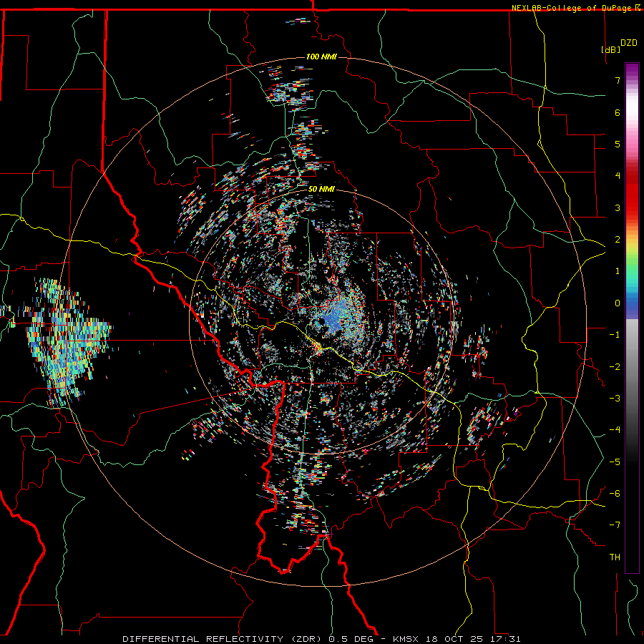Select the -5 dB scale label
Screen dimensions: 644x644
click(615, 462)
